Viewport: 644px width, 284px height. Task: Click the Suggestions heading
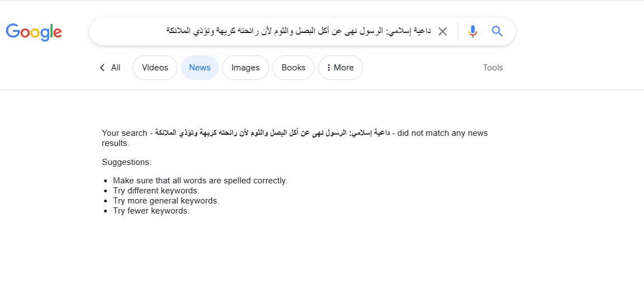126,162
